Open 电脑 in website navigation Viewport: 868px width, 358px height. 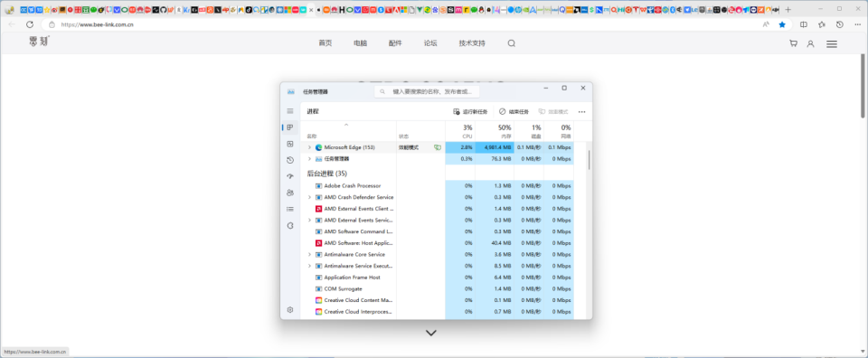pos(361,43)
